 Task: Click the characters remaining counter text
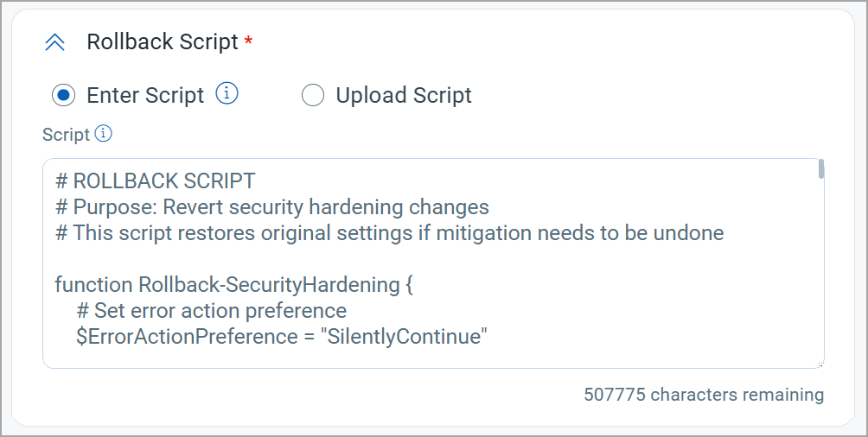pyautogui.click(x=704, y=395)
